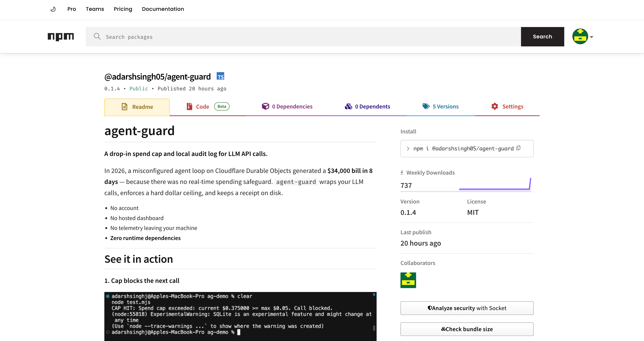Open Documentation link
The image size is (644, 341).
pyautogui.click(x=163, y=9)
